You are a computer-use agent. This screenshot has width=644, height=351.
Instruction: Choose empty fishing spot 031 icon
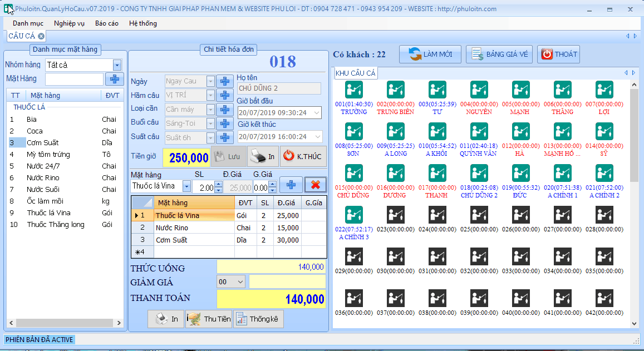[x=437, y=256]
